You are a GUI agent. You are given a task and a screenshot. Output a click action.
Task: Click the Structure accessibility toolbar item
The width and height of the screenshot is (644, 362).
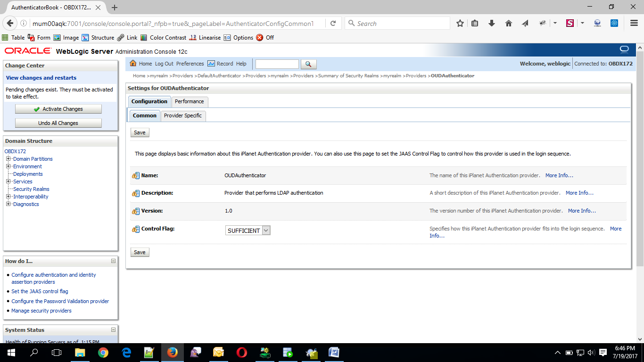(98, 38)
